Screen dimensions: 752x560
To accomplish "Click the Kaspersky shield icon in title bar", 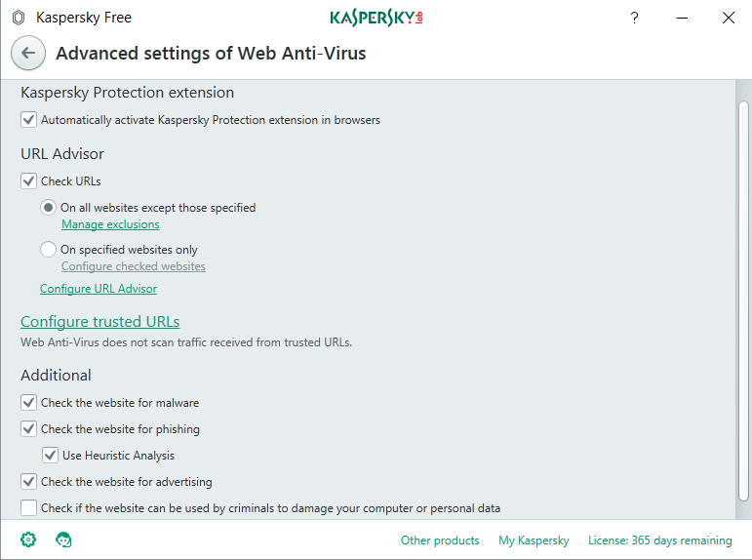I will pyautogui.click(x=18, y=18).
